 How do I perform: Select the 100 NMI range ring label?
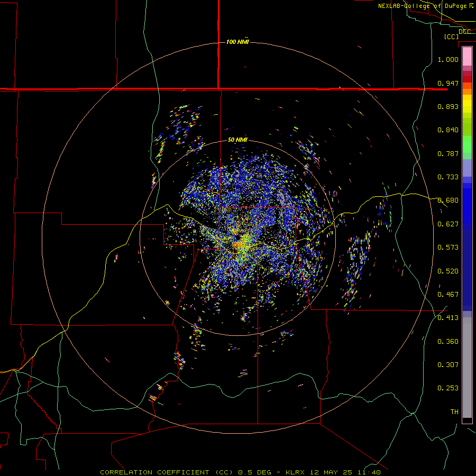point(237,42)
